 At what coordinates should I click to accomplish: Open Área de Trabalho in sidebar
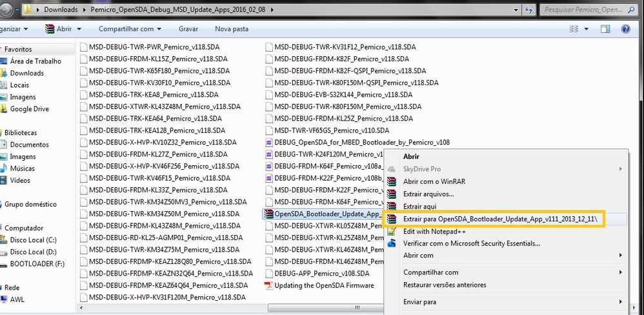[x=35, y=61]
